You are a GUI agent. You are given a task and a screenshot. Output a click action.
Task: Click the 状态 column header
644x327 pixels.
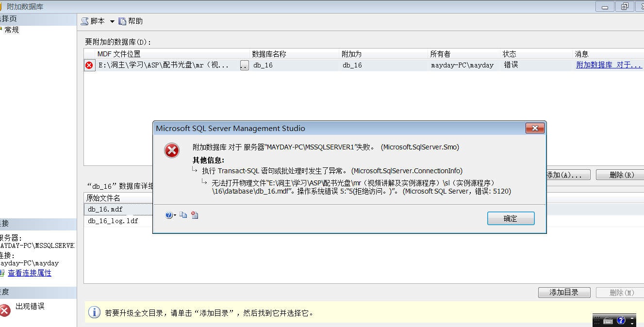537,54
